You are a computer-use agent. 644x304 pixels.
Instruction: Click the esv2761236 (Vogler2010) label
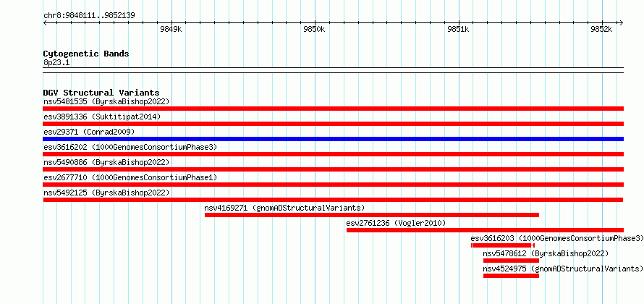click(396, 223)
